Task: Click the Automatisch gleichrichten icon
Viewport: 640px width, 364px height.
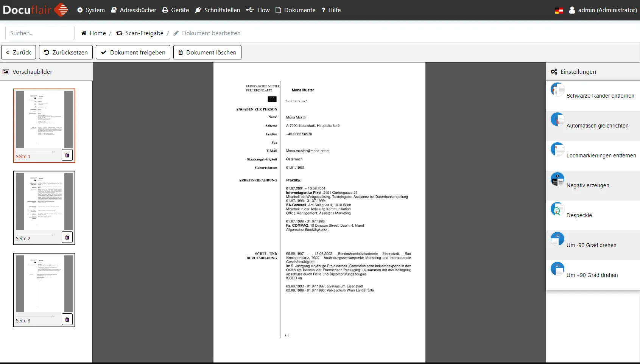Action: (x=557, y=120)
